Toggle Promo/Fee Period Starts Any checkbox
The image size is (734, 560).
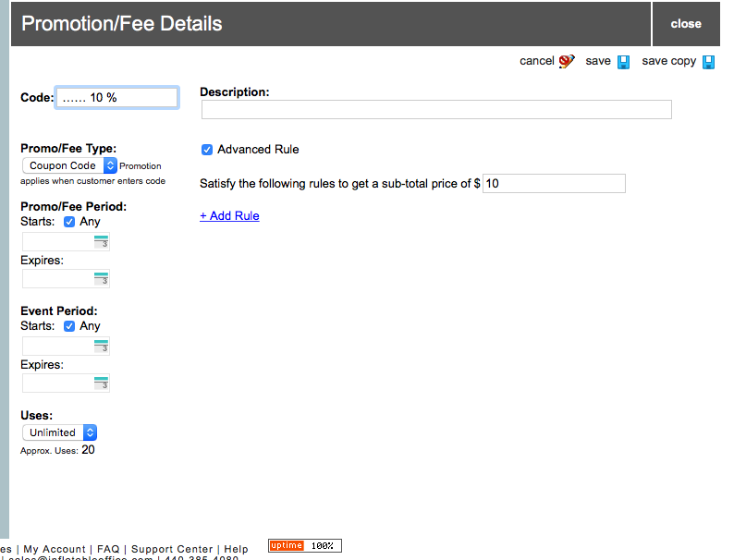pyautogui.click(x=69, y=222)
